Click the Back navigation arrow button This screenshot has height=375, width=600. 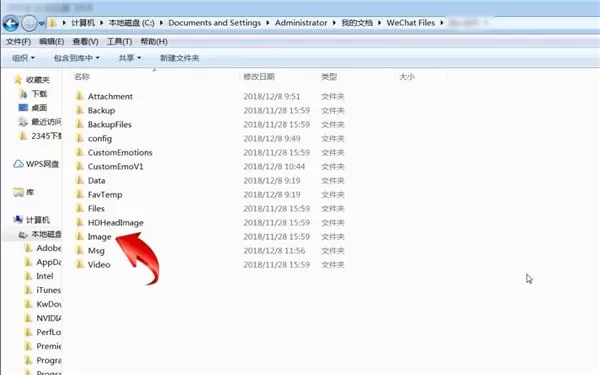pos(11,24)
